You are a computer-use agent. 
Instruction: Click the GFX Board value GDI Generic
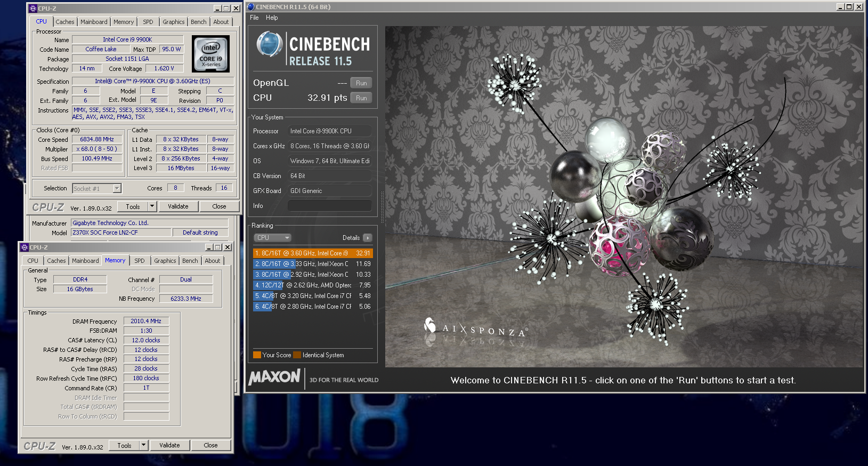pos(330,191)
